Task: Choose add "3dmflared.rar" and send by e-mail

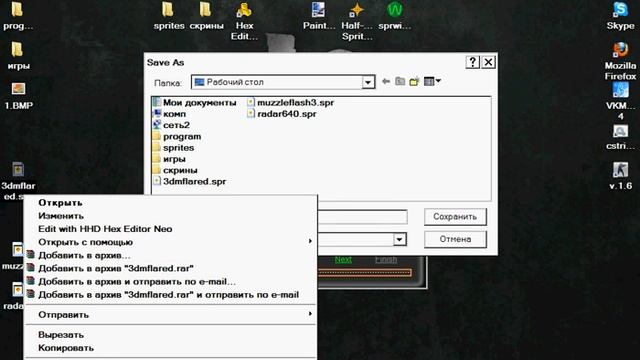Action: click(171, 295)
